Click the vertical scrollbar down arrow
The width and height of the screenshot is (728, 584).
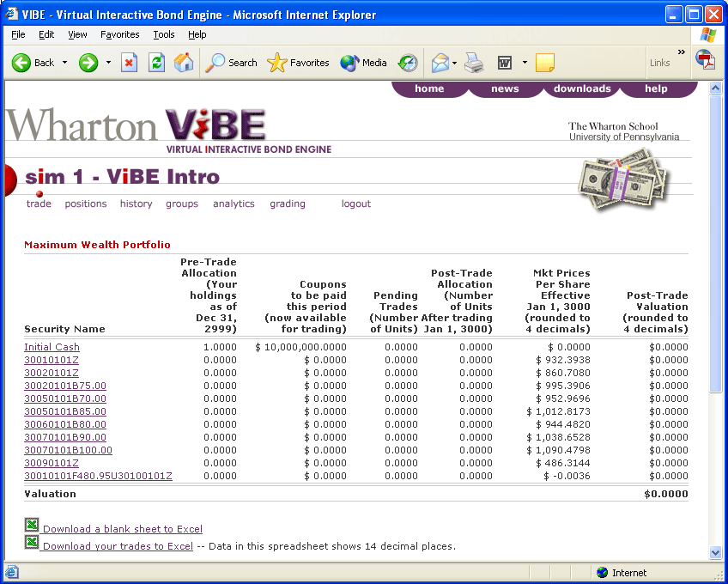pos(715,552)
